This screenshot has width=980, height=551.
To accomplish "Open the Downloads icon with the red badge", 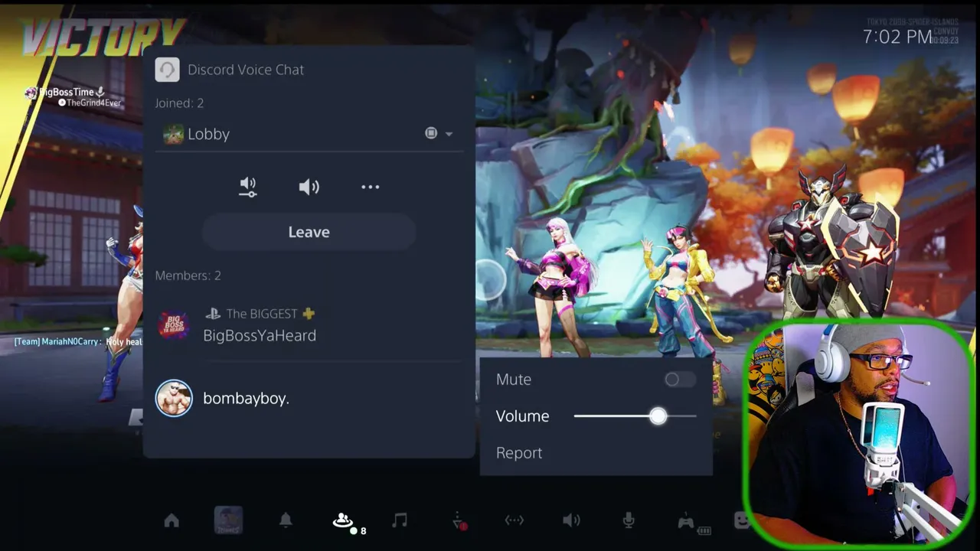I will (x=457, y=520).
